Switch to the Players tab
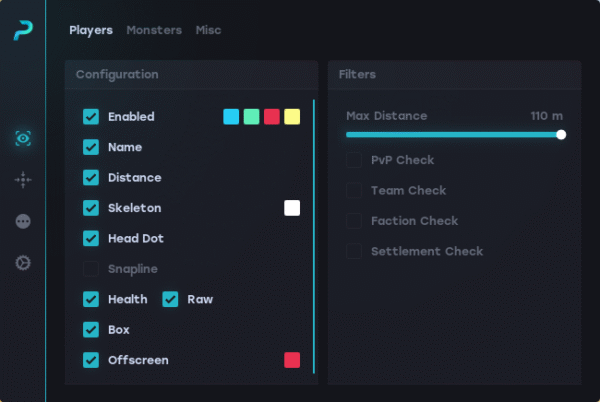The image size is (600, 402). tap(91, 30)
